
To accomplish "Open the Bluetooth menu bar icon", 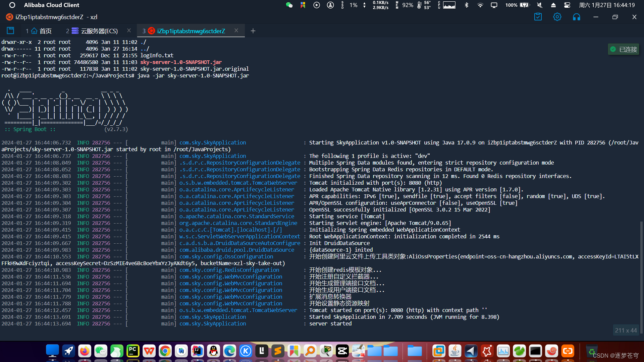I will [x=466, y=5].
